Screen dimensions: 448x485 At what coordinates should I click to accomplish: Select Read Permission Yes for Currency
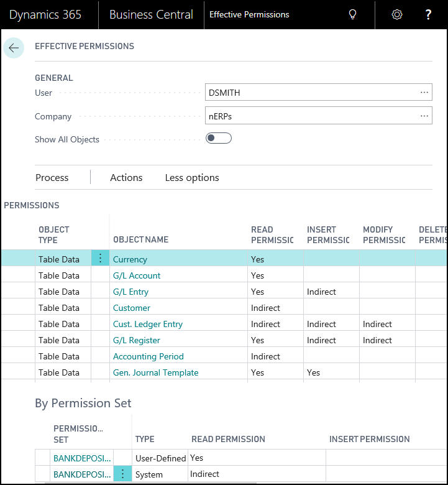click(275, 259)
